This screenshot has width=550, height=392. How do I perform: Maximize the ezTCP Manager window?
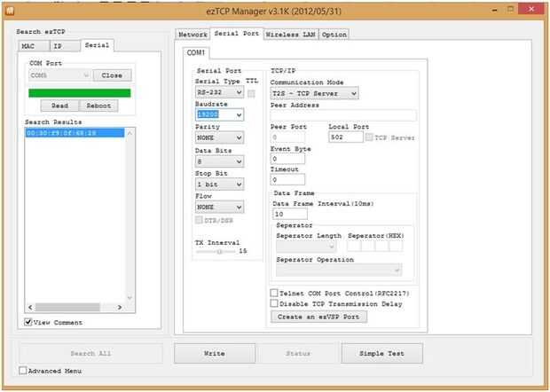pyautogui.click(x=510, y=10)
